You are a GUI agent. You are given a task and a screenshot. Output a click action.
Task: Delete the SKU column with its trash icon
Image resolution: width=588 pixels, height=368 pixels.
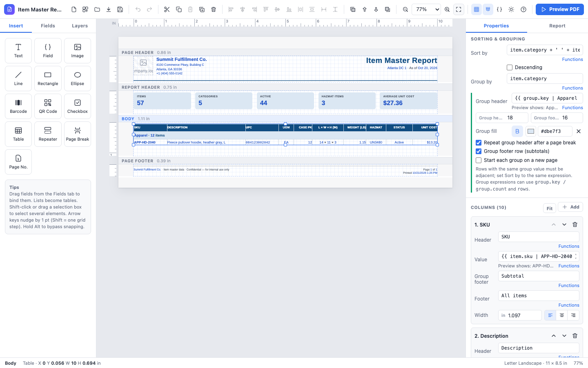[x=575, y=224]
